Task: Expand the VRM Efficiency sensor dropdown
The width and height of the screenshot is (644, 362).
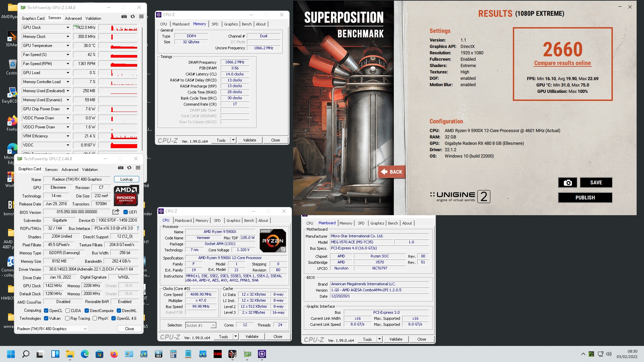Action: point(68,136)
